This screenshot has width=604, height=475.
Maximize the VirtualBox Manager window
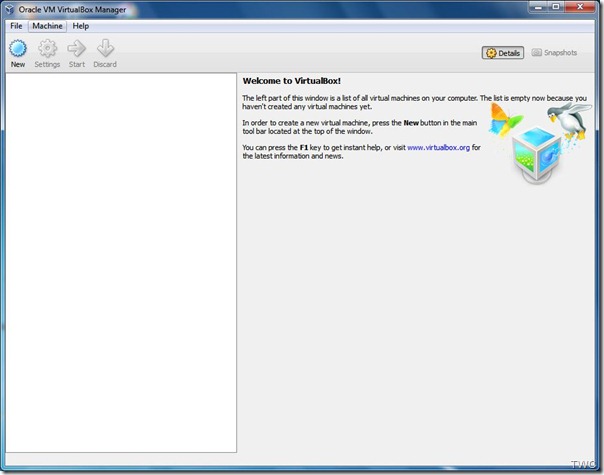tap(556, 7)
